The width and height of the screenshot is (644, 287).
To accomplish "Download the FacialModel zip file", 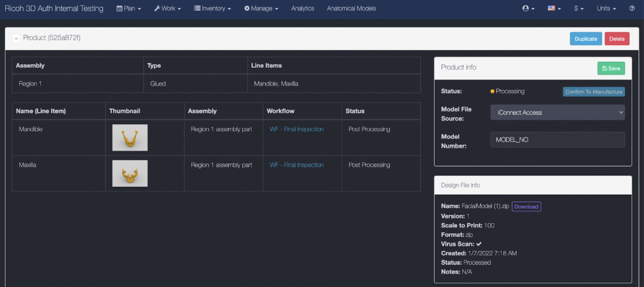I will coord(526,207).
